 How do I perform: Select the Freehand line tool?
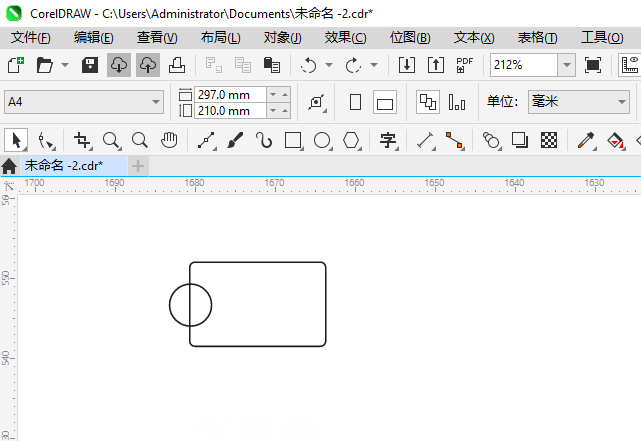click(x=207, y=141)
